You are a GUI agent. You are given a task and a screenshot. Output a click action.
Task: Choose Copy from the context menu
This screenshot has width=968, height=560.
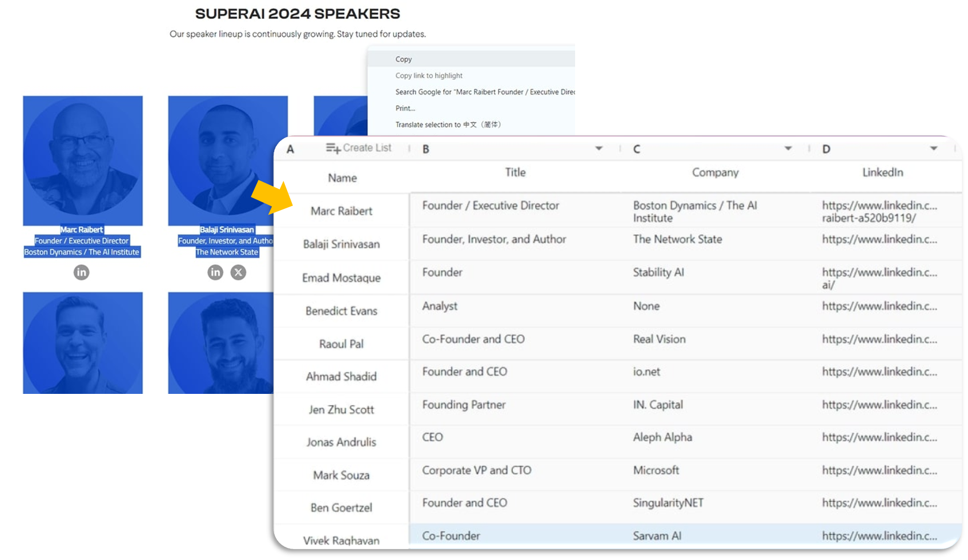click(404, 59)
